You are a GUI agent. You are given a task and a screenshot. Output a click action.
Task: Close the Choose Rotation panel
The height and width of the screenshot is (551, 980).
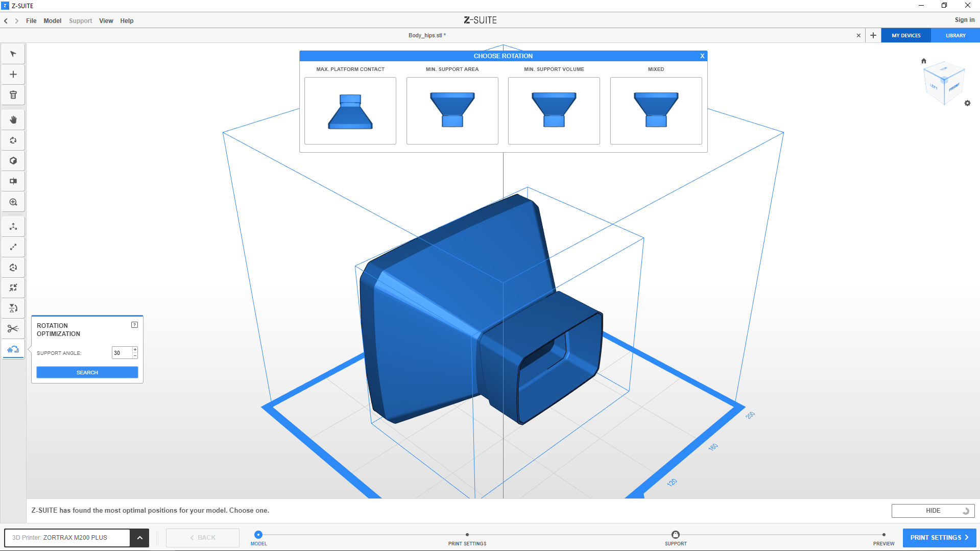[x=702, y=56]
